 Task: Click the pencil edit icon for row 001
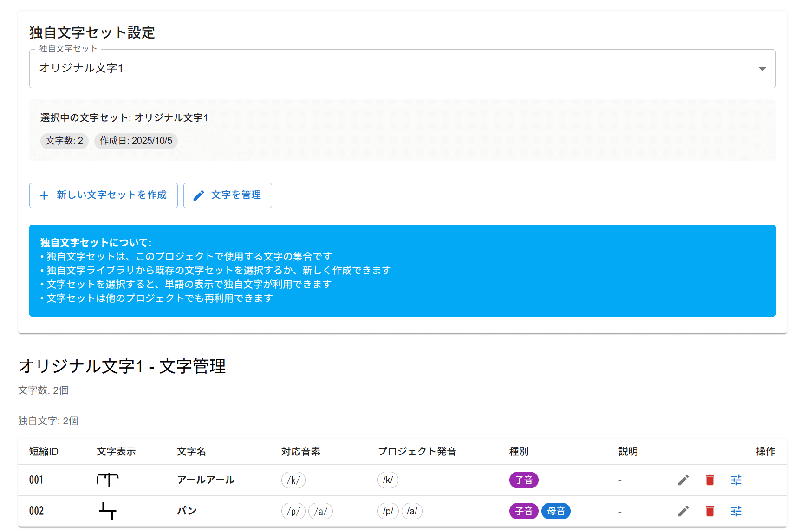click(683, 480)
